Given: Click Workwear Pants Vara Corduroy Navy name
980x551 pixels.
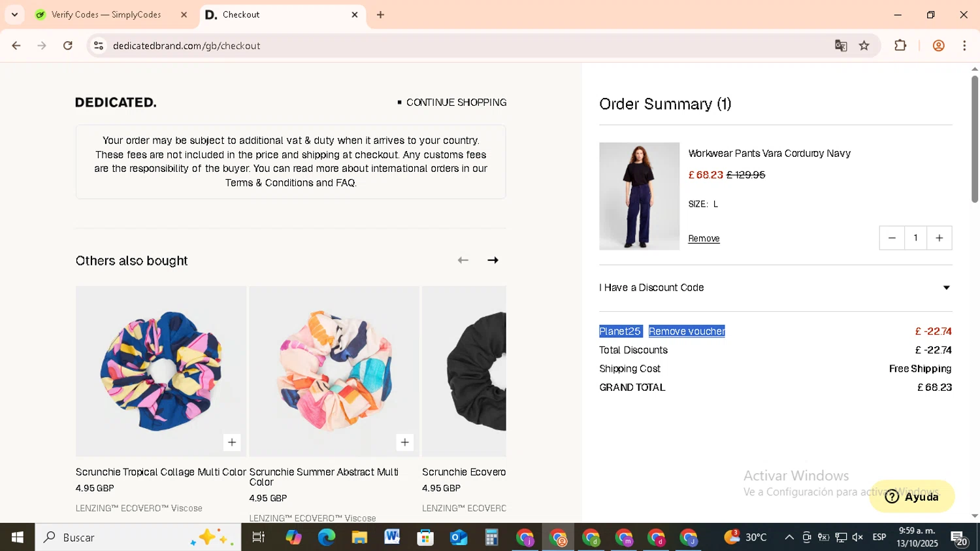Looking at the screenshot, I should point(769,154).
